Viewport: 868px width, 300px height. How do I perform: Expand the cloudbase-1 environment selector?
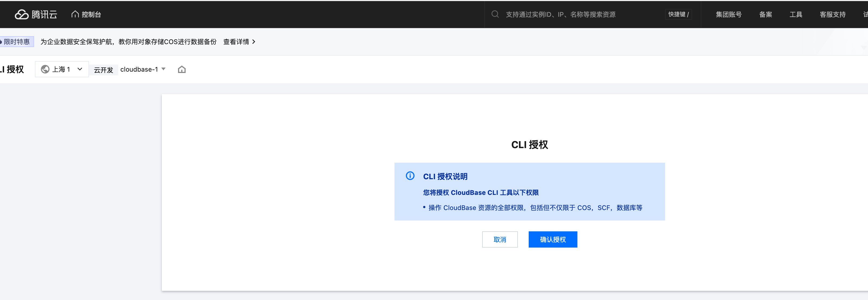point(143,69)
